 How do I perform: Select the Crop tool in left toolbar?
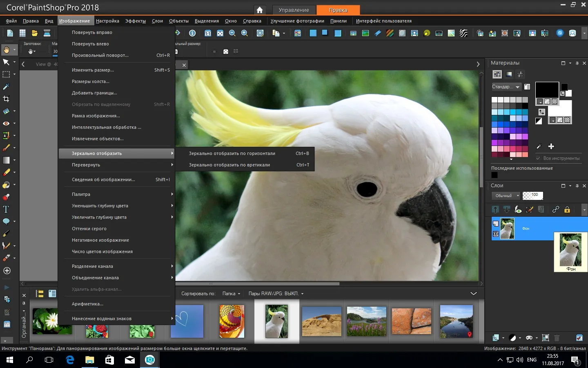6,99
